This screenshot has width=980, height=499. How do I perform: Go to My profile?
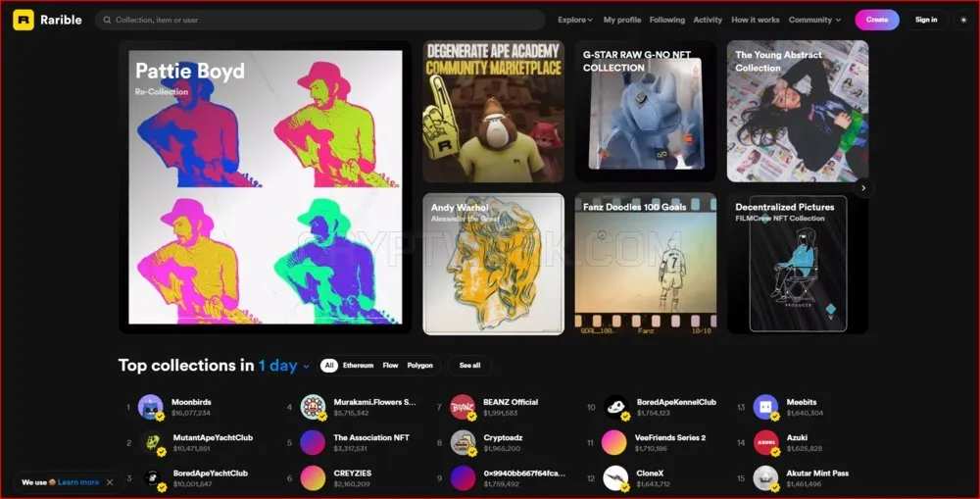(622, 20)
